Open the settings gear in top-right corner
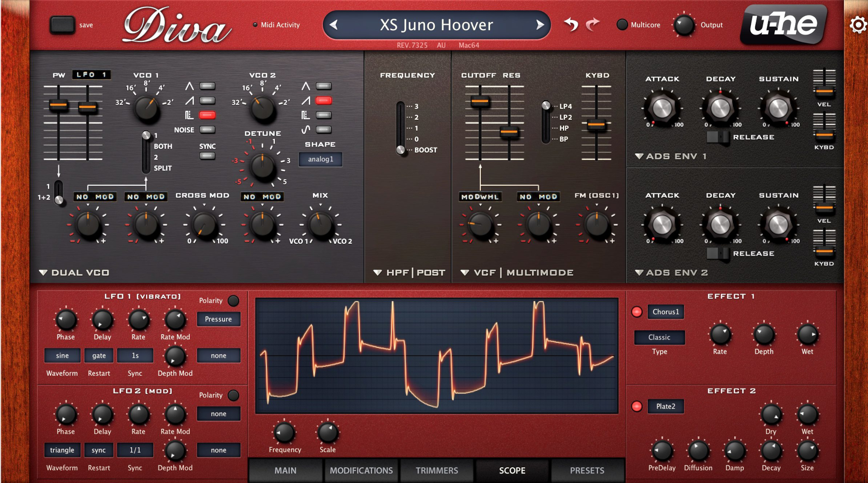Image resolution: width=868 pixels, height=483 pixels. pyautogui.click(x=858, y=25)
